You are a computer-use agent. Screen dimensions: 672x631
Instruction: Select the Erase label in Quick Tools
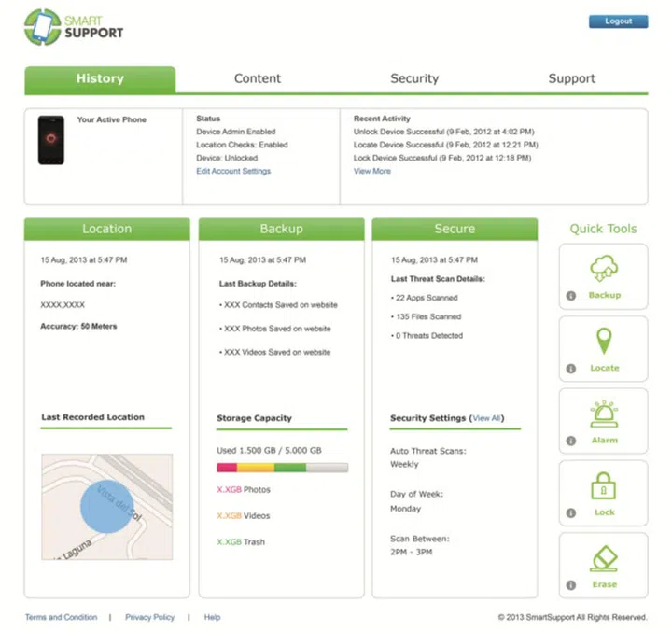pyautogui.click(x=604, y=584)
